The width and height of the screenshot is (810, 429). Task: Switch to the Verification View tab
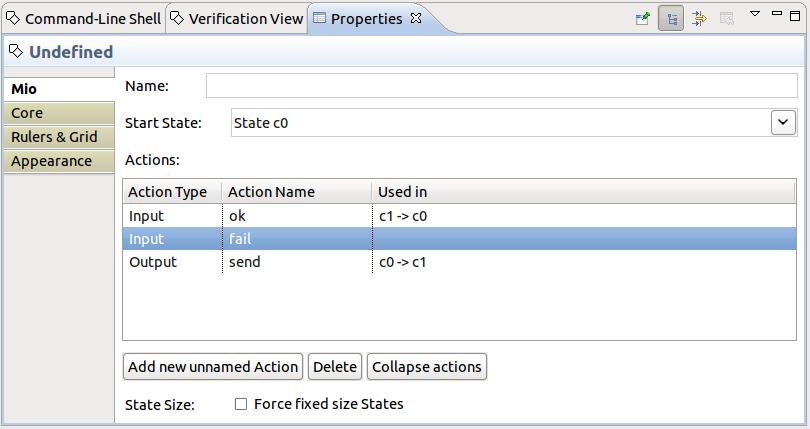point(236,19)
